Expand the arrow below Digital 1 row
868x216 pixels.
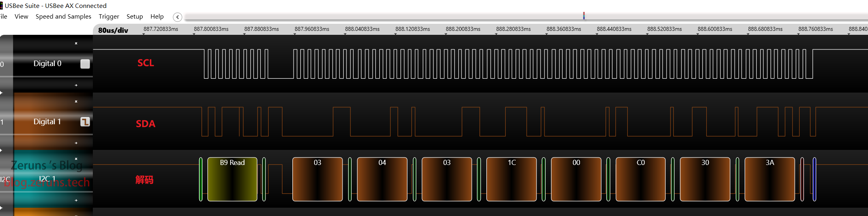[2, 150]
